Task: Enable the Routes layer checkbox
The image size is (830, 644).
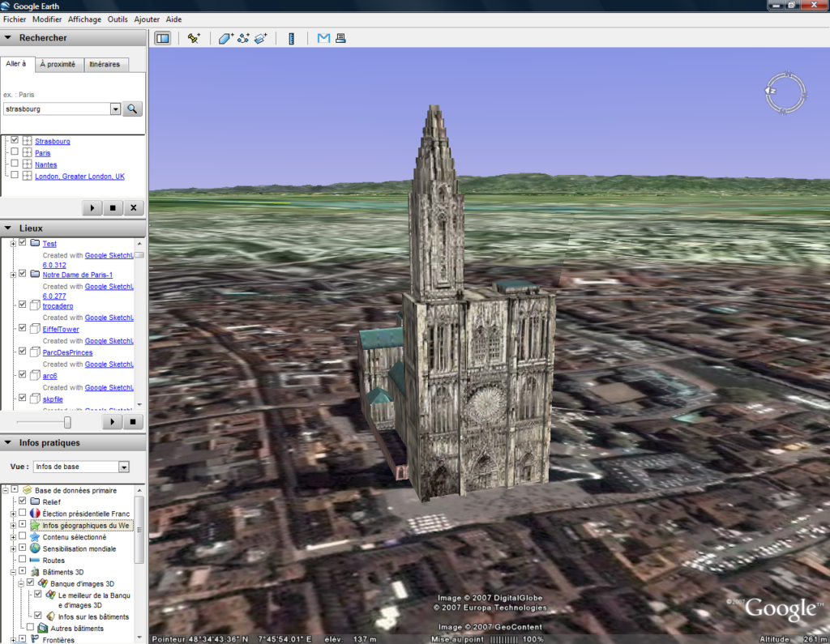Action: coord(22,559)
